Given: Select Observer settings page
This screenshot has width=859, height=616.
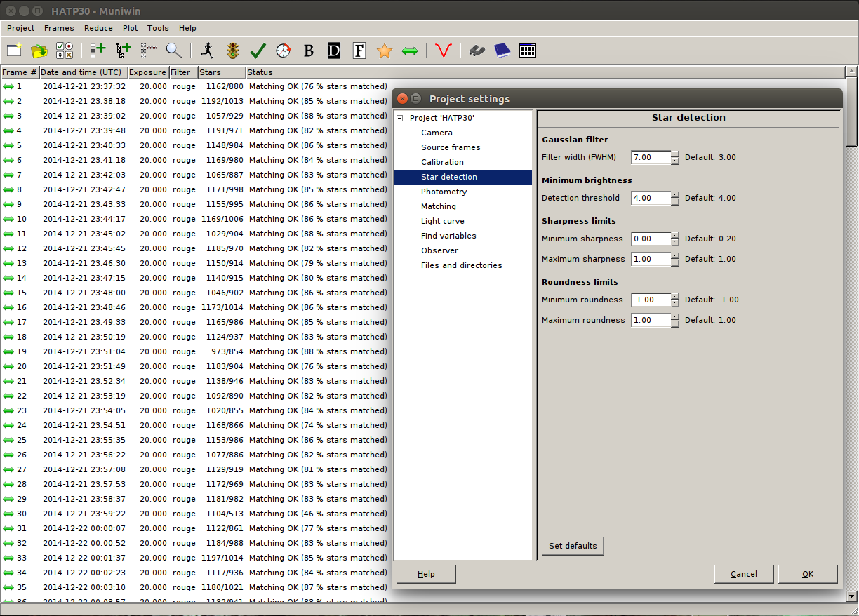Looking at the screenshot, I should [440, 250].
